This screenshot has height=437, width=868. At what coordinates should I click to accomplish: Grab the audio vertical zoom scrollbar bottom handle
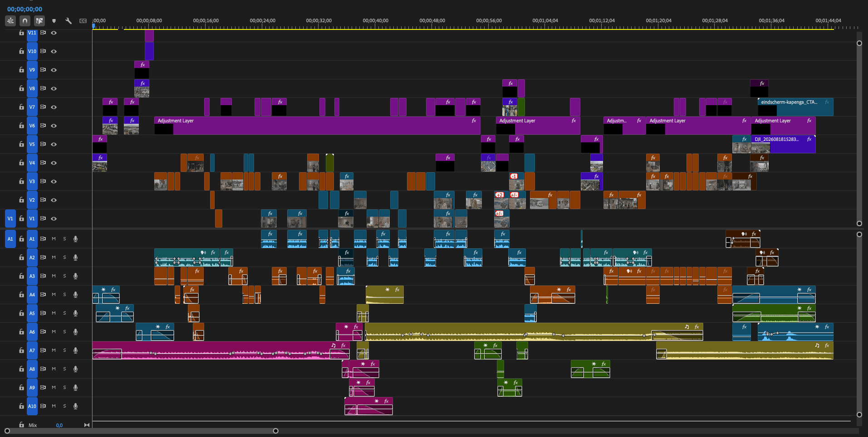point(859,415)
